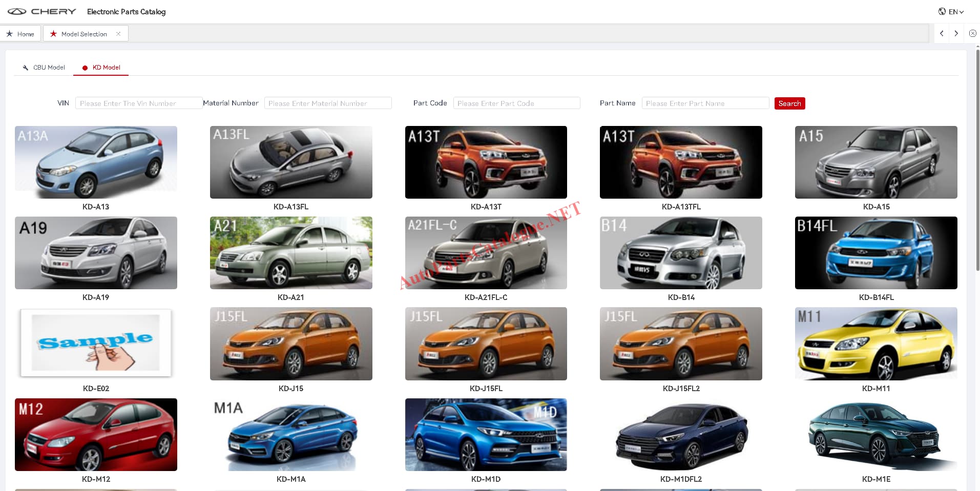Image resolution: width=980 pixels, height=491 pixels.
Task: Open the KD-B14FL model thumbnail
Action: point(876,253)
